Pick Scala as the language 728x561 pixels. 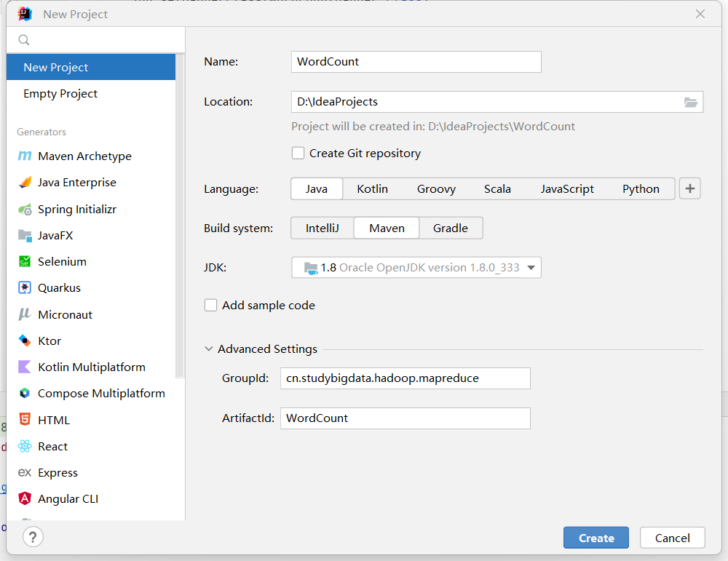[497, 189]
